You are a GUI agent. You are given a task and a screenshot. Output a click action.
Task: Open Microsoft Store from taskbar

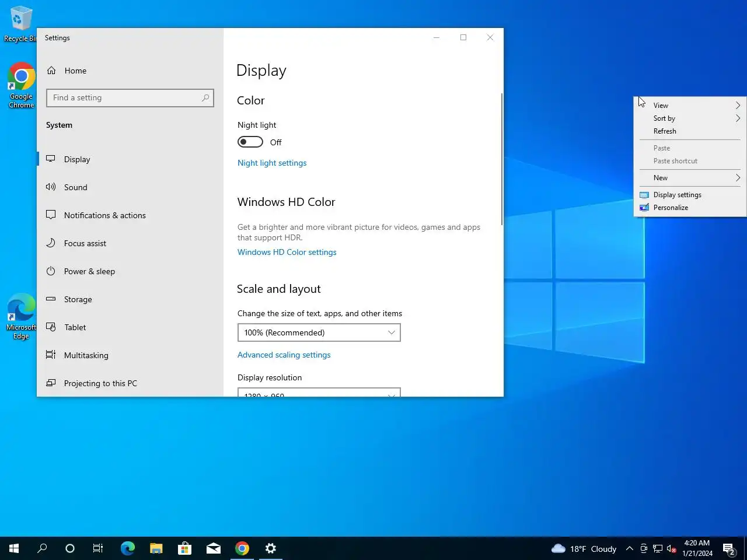184,548
